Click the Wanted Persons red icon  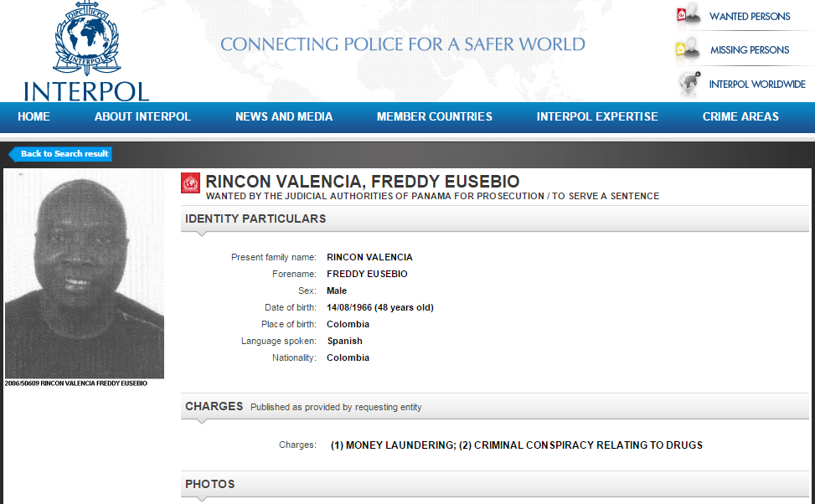688,17
